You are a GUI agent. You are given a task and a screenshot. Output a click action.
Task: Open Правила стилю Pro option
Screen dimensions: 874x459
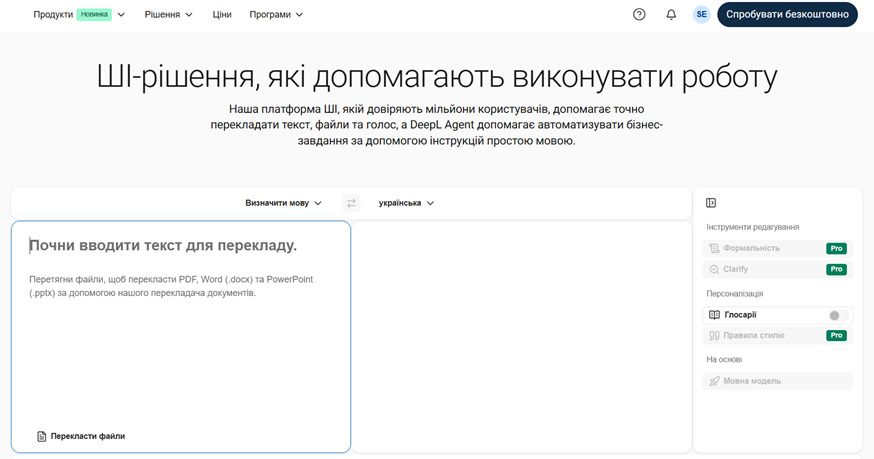coord(778,336)
